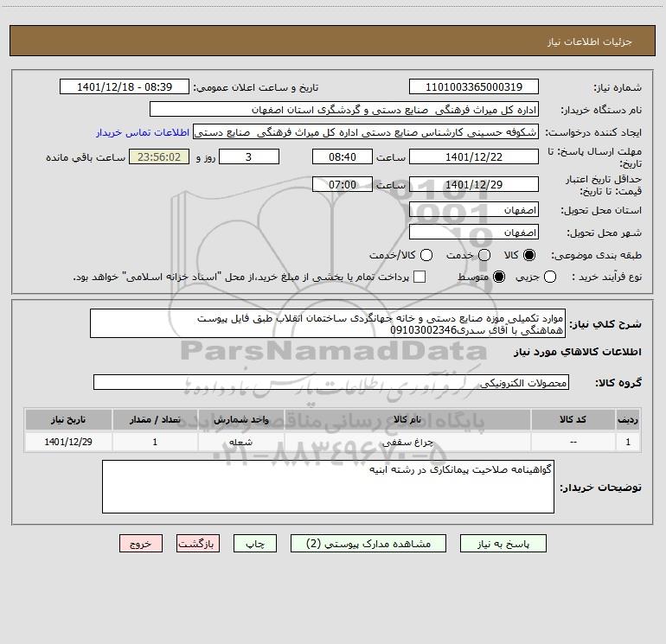
Task: Click the ردیف column header
Action: tap(628, 419)
